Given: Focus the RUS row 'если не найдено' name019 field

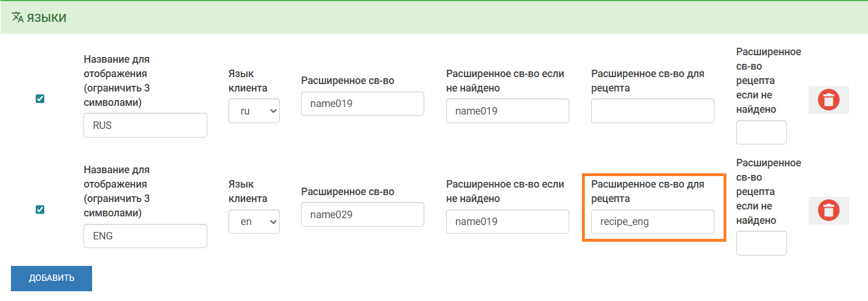Looking at the screenshot, I should [507, 111].
